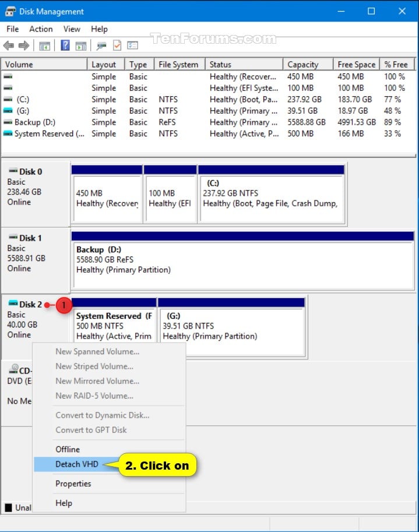Choose Help in the disk context menu

click(x=110, y=503)
